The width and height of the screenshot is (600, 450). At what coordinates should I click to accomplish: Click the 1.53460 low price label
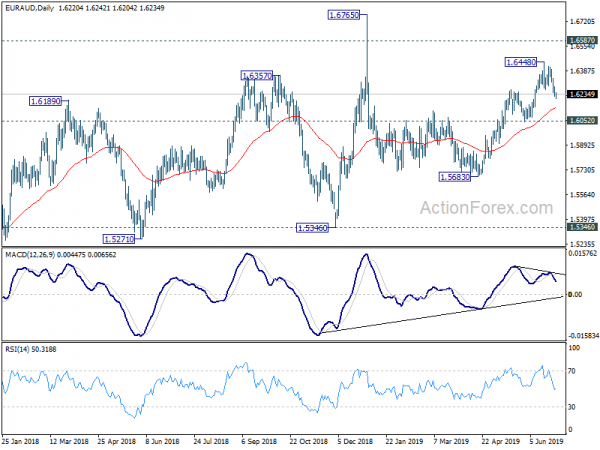[x=313, y=228]
